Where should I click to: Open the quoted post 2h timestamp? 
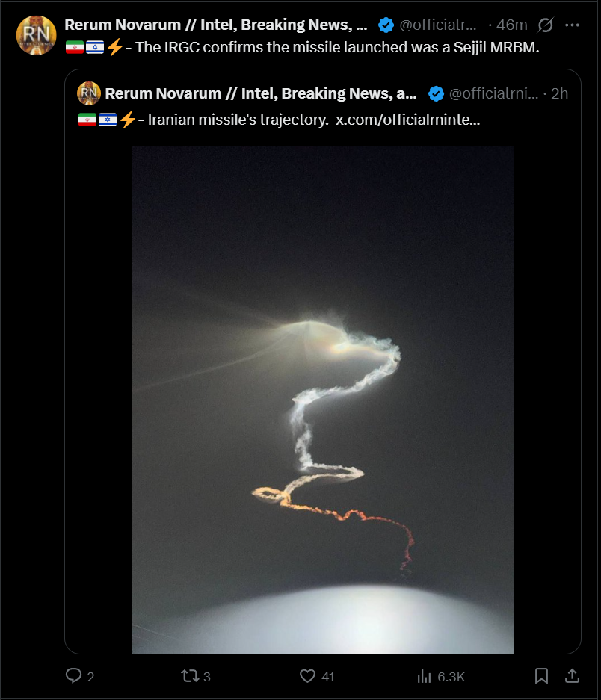pos(559,93)
